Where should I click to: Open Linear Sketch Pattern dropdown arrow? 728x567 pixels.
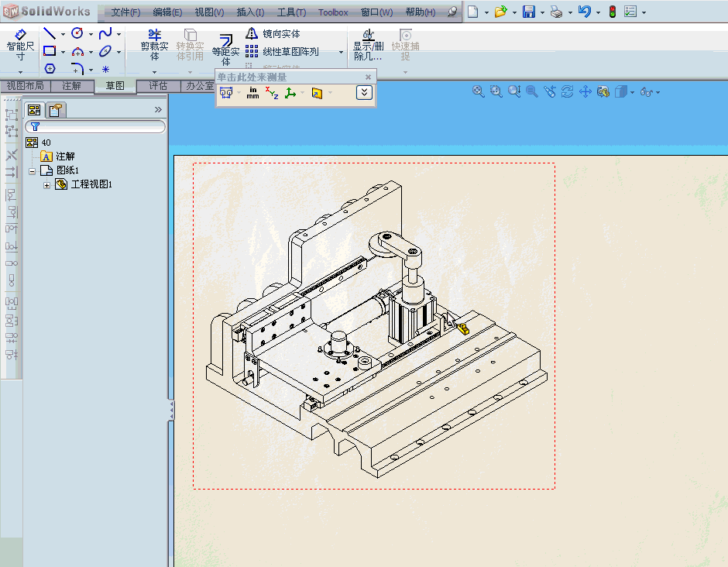coord(342,52)
